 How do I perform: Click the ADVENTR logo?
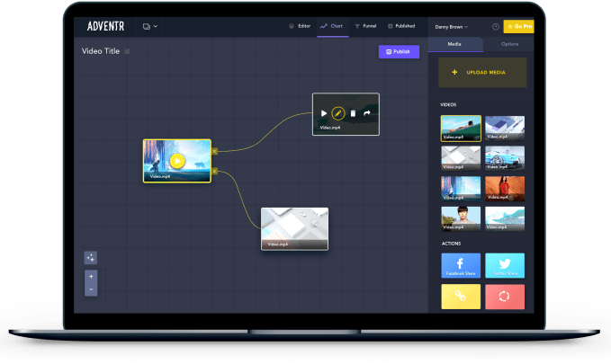pos(105,26)
